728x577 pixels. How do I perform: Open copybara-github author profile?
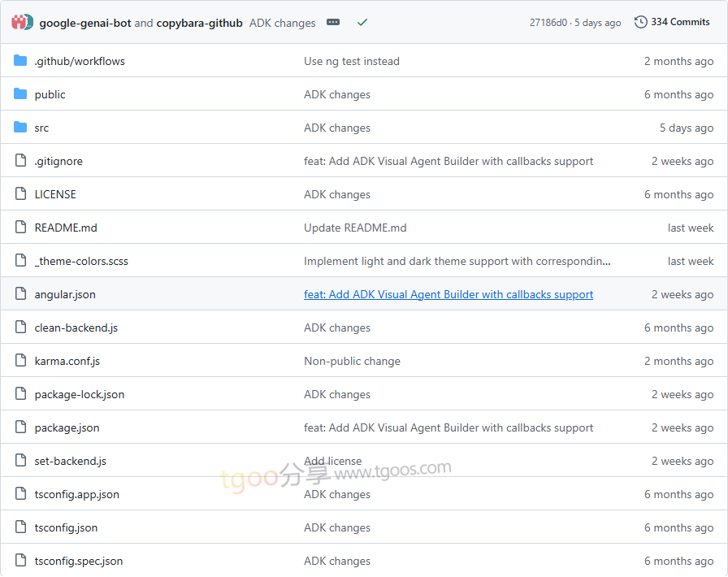tap(199, 23)
